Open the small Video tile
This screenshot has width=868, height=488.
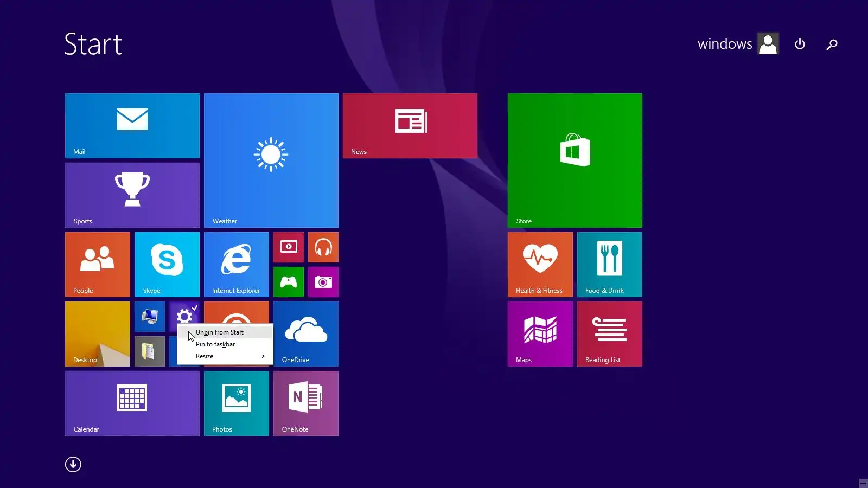[289, 247]
